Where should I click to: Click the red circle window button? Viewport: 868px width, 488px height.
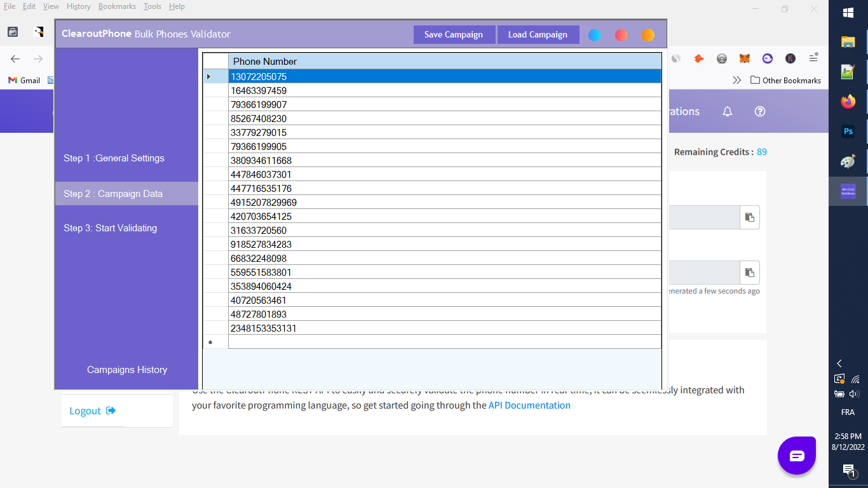(x=621, y=35)
